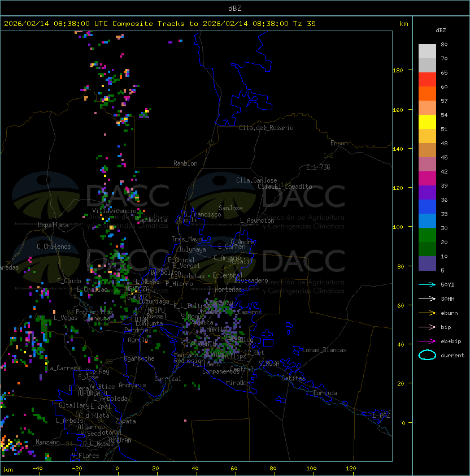The width and height of the screenshot is (470, 476).
Task: Click the dBZ title at top
Action: click(234, 8)
